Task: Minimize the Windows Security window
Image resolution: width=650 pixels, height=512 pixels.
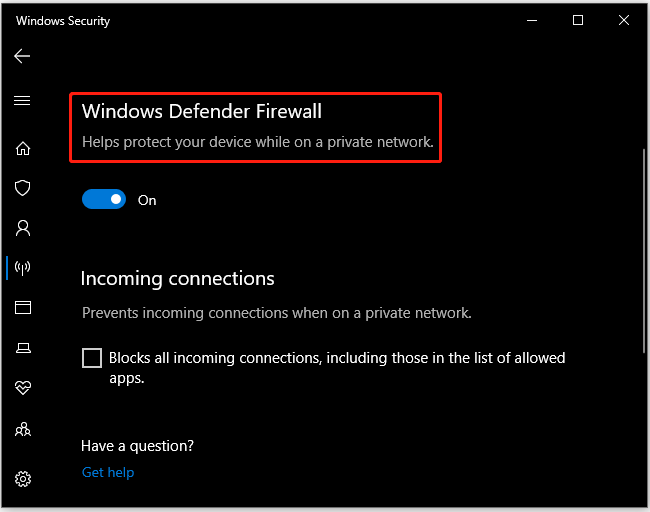Action: (x=532, y=20)
